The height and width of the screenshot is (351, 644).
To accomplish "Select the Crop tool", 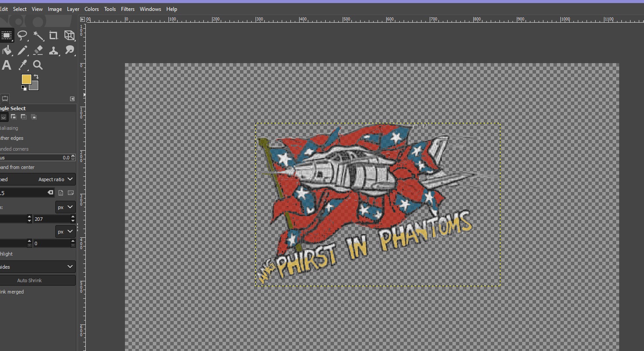I will tap(54, 35).
